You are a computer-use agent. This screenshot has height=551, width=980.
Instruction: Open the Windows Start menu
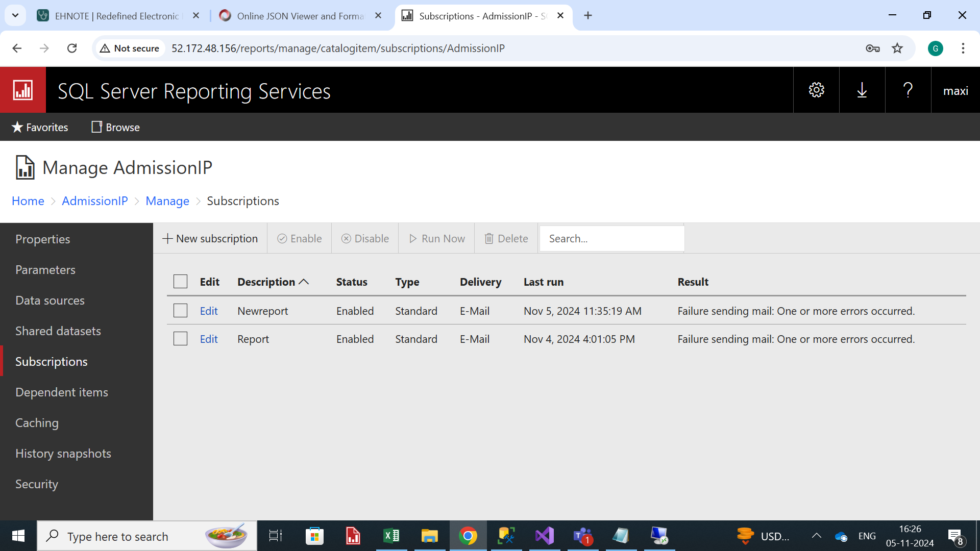pyautogui.click(x=18, y=536)
